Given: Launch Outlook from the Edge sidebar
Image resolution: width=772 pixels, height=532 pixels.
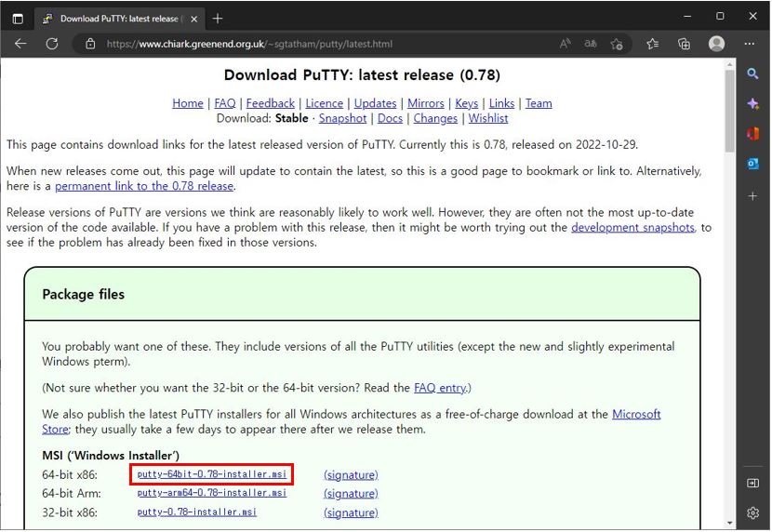Looking at the screenshot, I should click(x=752, y=164).
